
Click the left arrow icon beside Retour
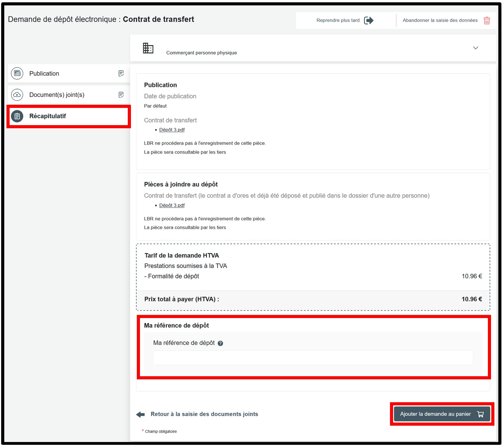pyautogui.click(x=141, y=414)
